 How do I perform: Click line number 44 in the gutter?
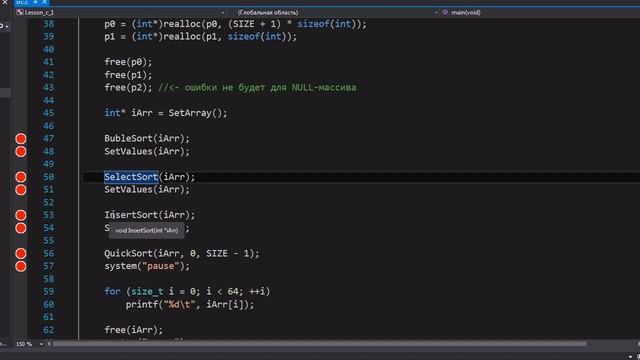[x=49, y=100]
